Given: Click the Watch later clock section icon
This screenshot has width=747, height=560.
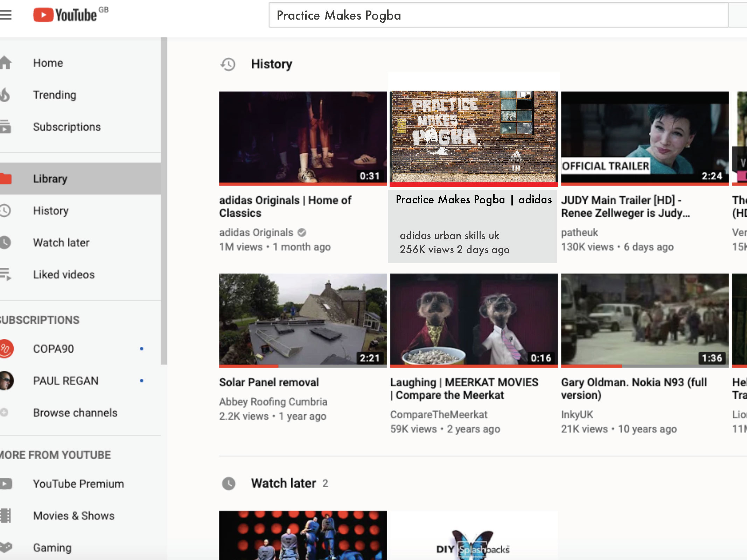Looking at the screenshot, I should tap(229, 484).
